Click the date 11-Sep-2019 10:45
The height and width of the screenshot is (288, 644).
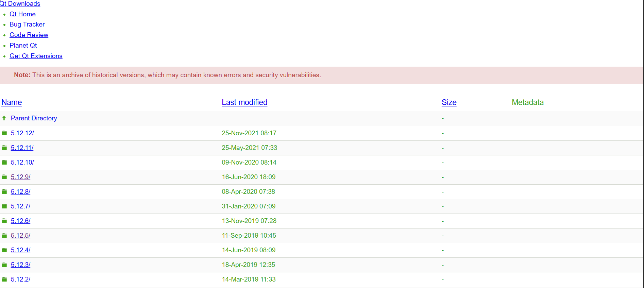(249, 235)
